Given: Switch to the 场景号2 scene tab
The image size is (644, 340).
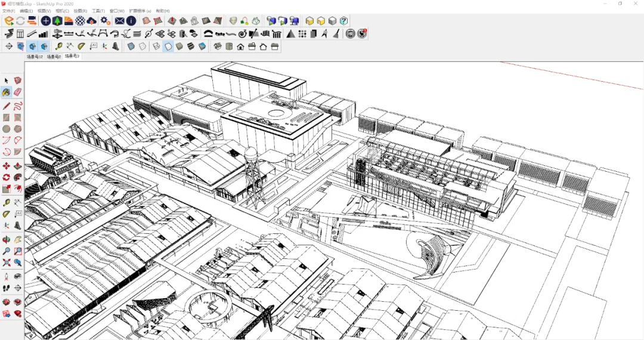Looking at the screenshot, I should click(54, 57).
